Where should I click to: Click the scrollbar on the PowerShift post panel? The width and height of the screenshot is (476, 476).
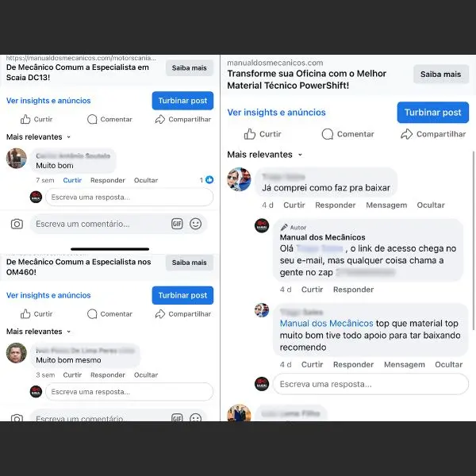(474, 240)
